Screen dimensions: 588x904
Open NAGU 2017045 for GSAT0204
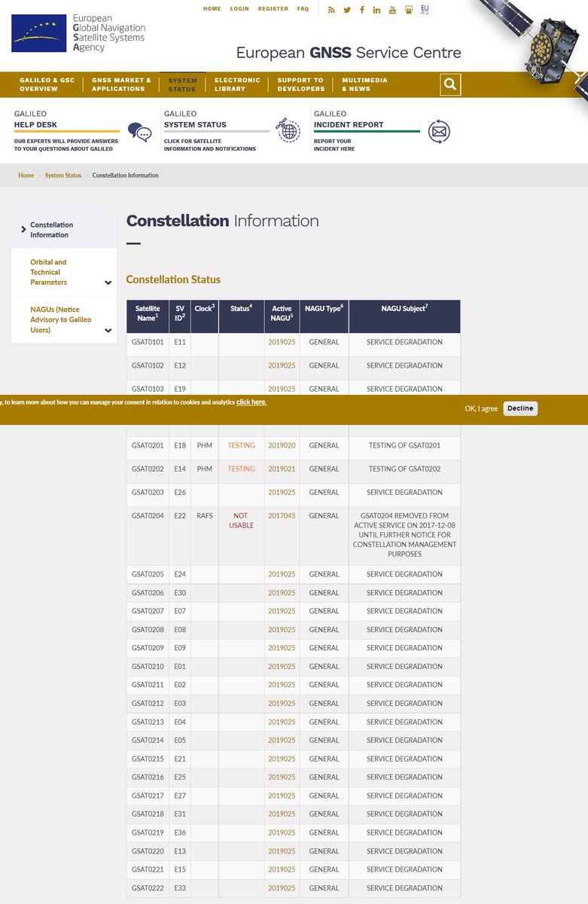click(x=282, y=516)
